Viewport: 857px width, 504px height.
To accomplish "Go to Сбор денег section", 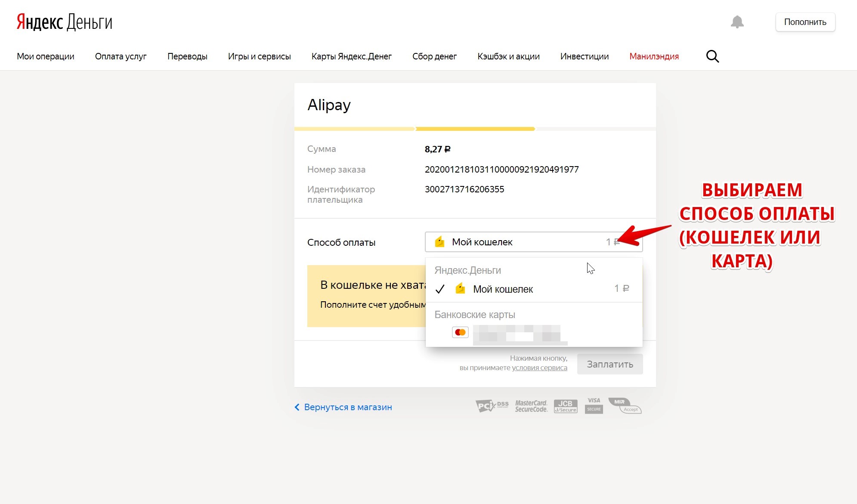I will coord(434,56).
